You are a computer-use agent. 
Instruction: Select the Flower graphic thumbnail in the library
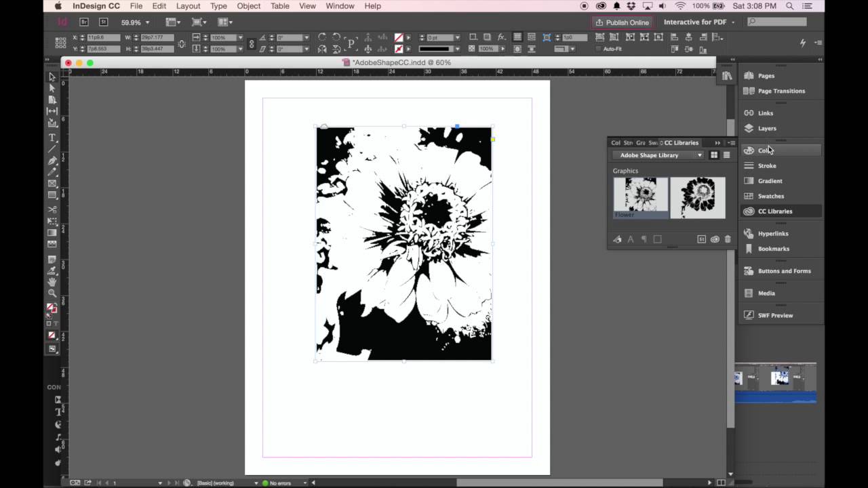coord(640,197)
